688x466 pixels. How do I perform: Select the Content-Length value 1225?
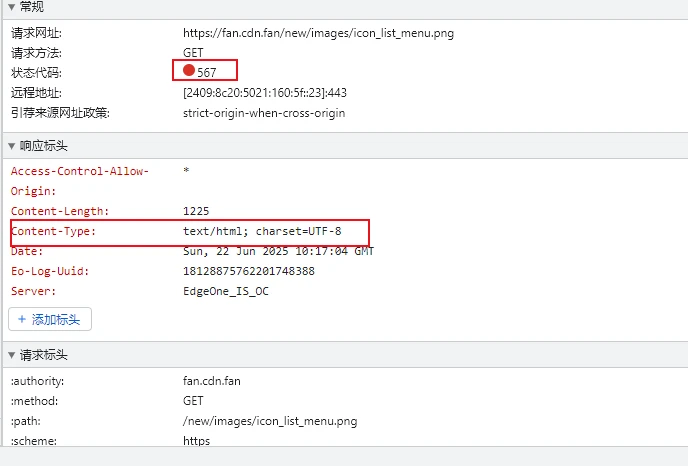click(196, 211)
